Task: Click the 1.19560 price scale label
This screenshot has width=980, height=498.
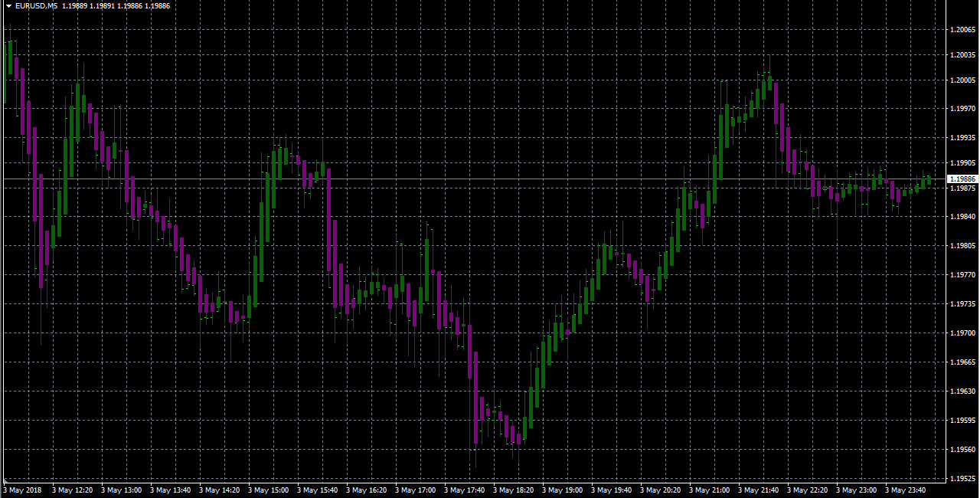Action: click(962, 450)
